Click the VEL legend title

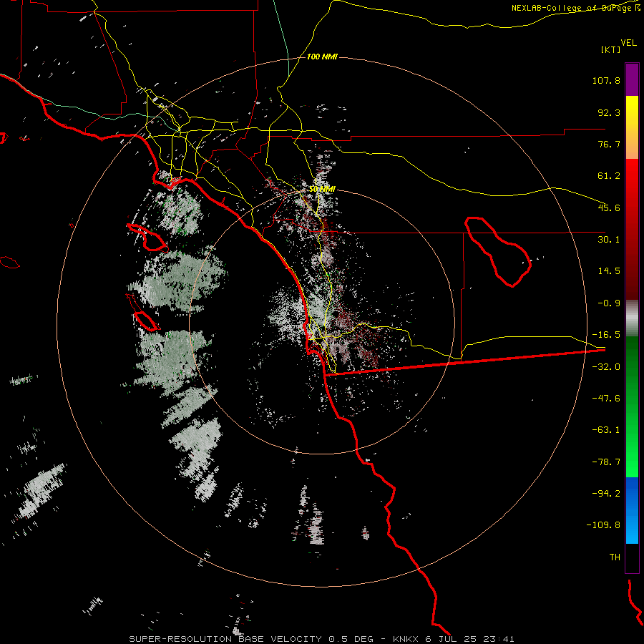pos(628,43)
